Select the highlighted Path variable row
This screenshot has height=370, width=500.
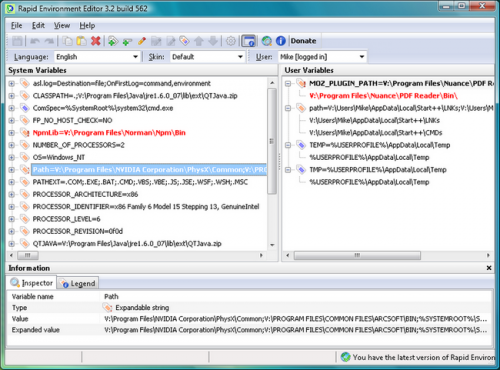click(149, 170)
